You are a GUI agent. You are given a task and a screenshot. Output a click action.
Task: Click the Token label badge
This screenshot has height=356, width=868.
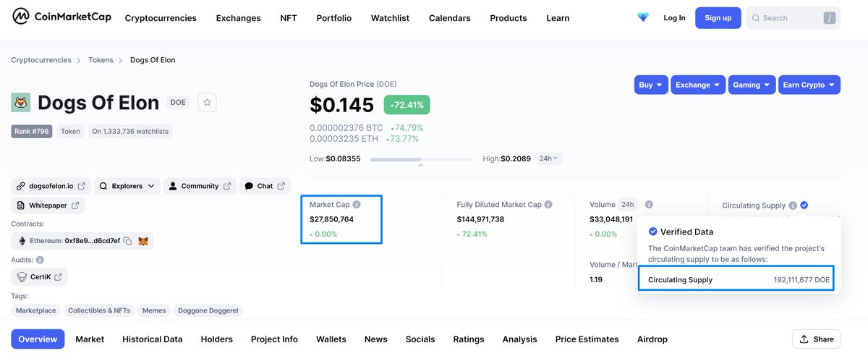[70, 131]
